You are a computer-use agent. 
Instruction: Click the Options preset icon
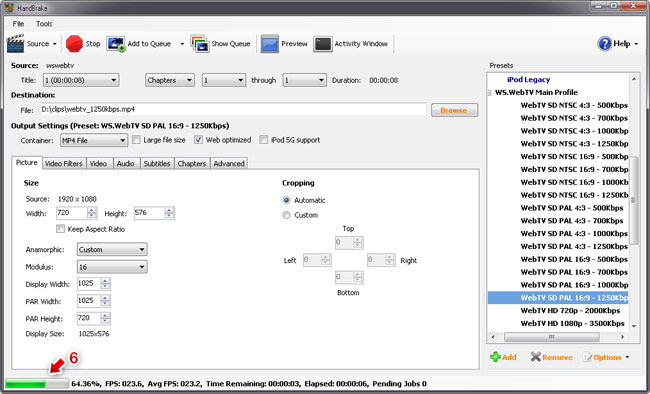click(x=588, y=357)
